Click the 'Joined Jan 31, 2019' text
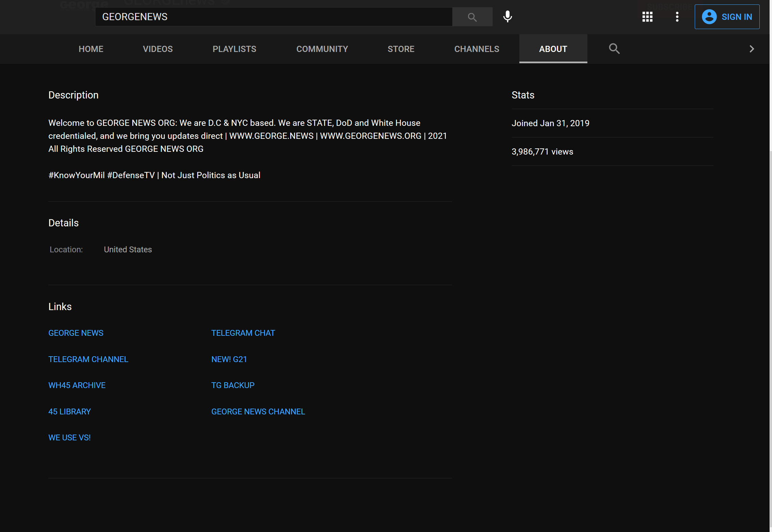772x532 pixels. pyautogui.click(x=550, y=123)
